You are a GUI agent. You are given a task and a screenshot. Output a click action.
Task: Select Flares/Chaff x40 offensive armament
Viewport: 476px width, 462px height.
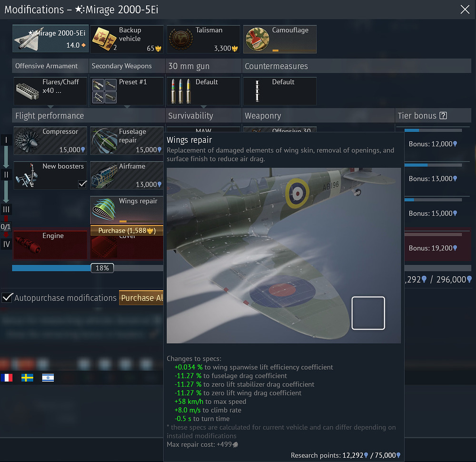(50, 91)
